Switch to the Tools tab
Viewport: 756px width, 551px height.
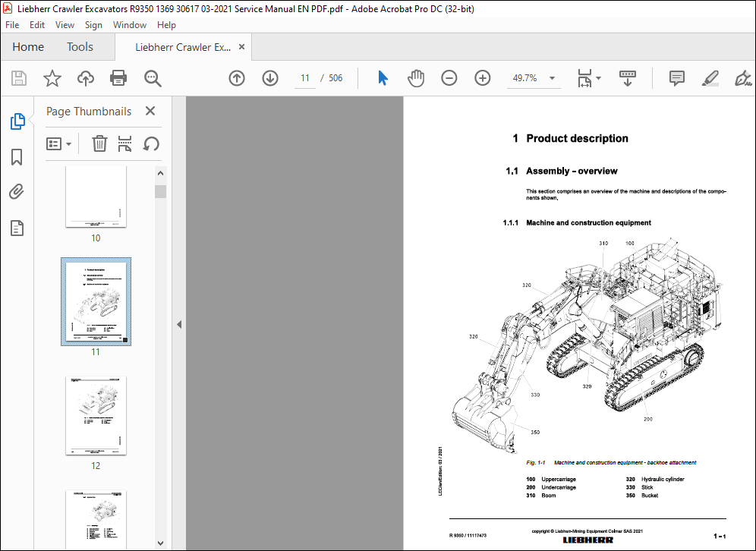click(x=80, y=47)
